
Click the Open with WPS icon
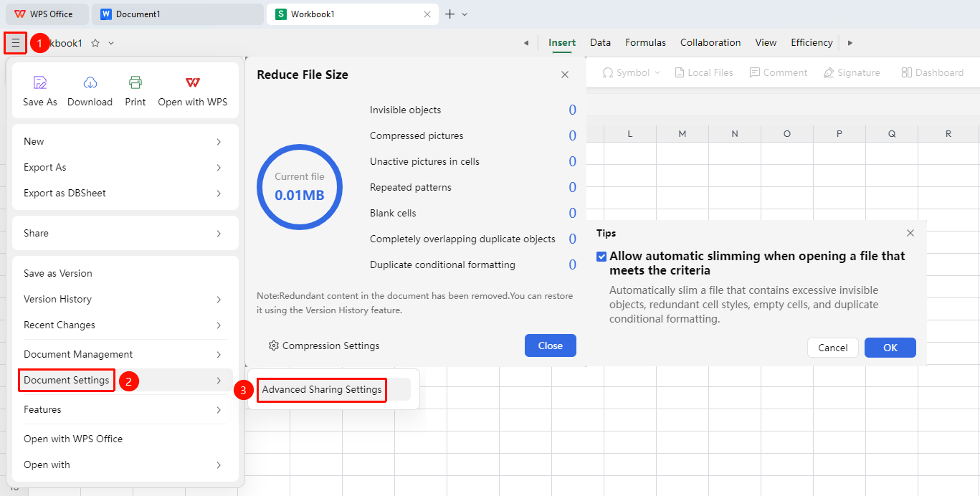click(x=193, y=82)
